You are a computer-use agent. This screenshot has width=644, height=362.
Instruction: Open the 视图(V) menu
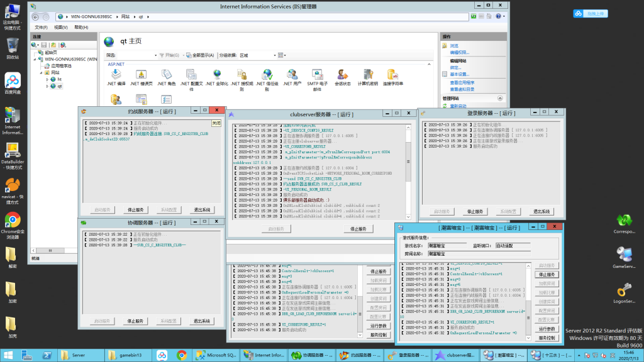click(x=60, y=28)
